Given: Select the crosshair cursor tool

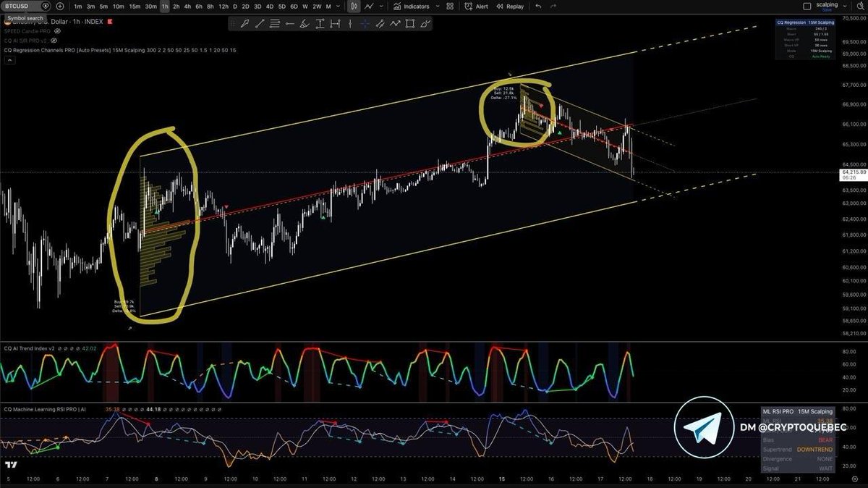Looking at the screenshot, I should point(365,24).
